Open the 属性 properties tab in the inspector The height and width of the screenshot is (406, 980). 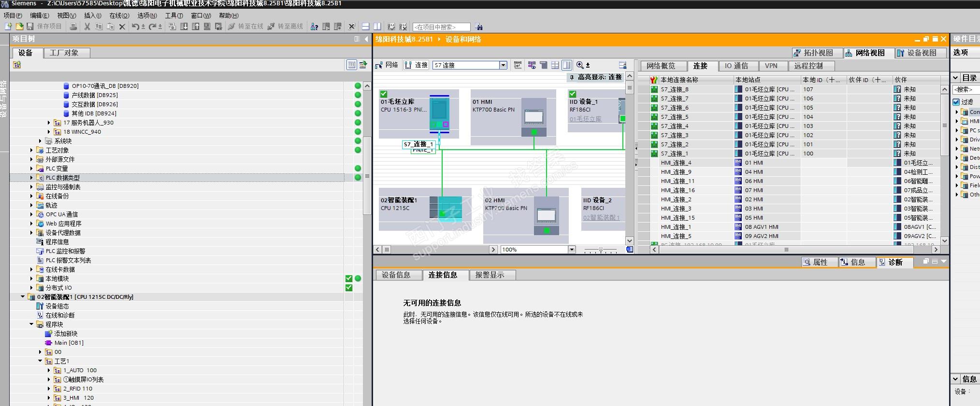click(820, 262)
